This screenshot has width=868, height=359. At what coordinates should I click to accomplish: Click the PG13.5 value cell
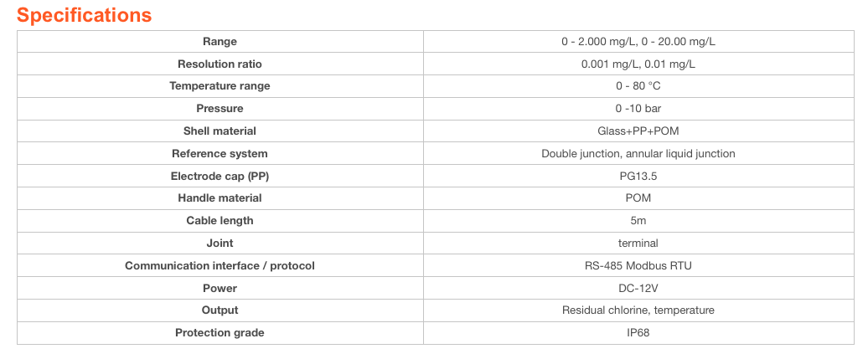(x=638, y=176)
